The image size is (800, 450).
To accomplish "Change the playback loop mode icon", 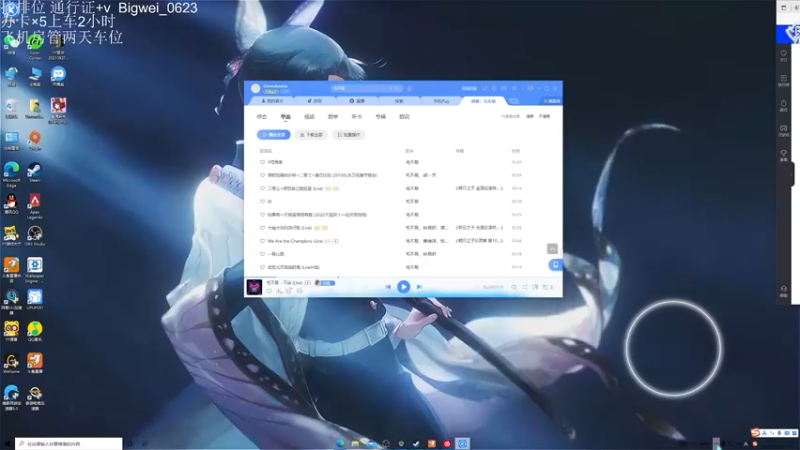I will pos(524,287).
